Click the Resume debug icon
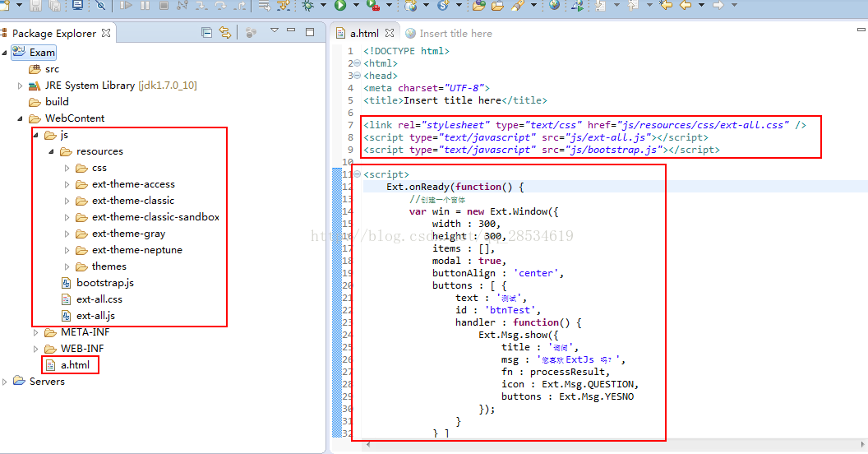 (126, 6)
